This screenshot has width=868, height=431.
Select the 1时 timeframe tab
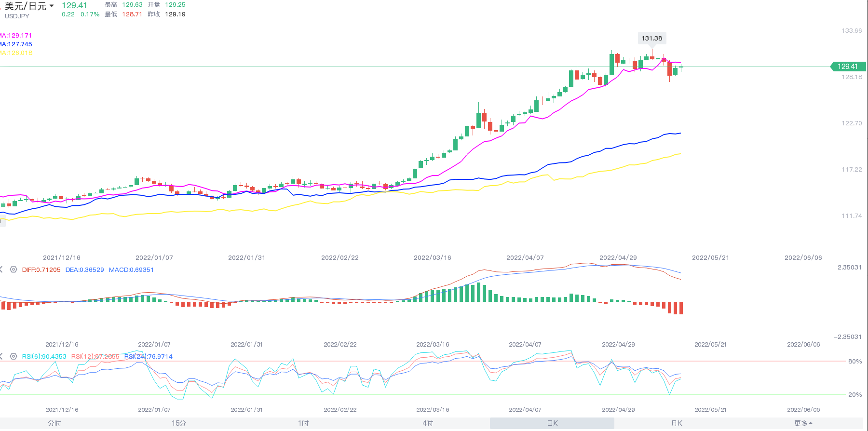[303, 423]
